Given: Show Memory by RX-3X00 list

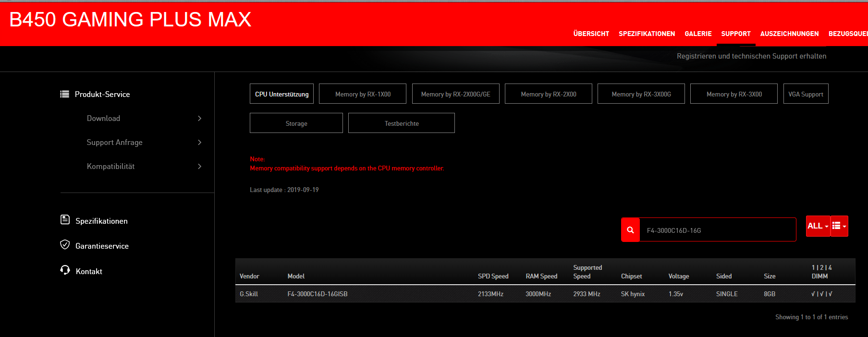Looking at the screenshot, I should (734, 94).
